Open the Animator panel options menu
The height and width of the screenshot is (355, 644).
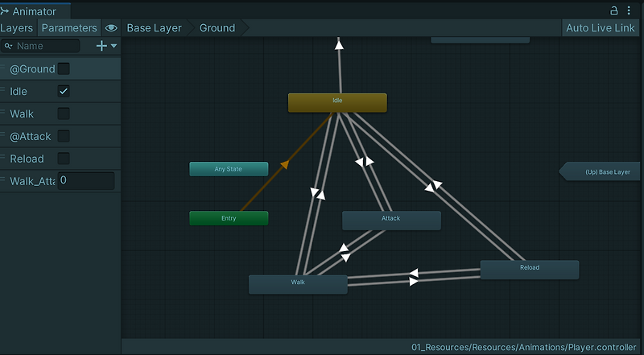[629, 10]
